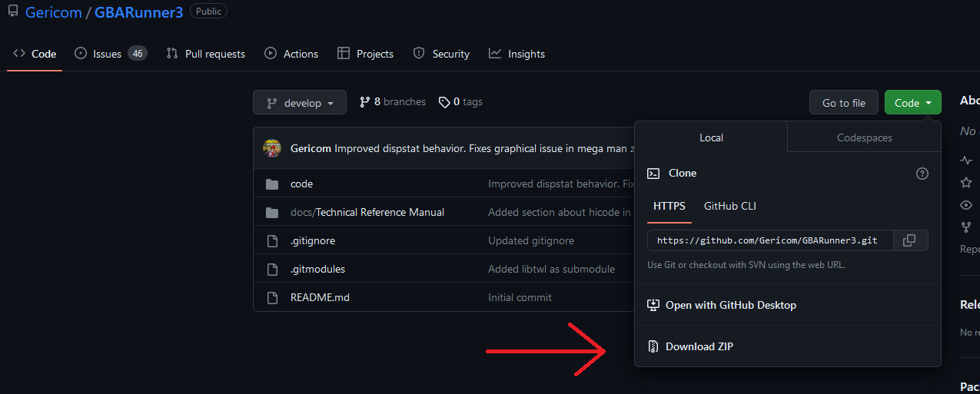Open the .gitmodules file
The height and width of the screenshot is (394, 980).
tap(317, 270)
